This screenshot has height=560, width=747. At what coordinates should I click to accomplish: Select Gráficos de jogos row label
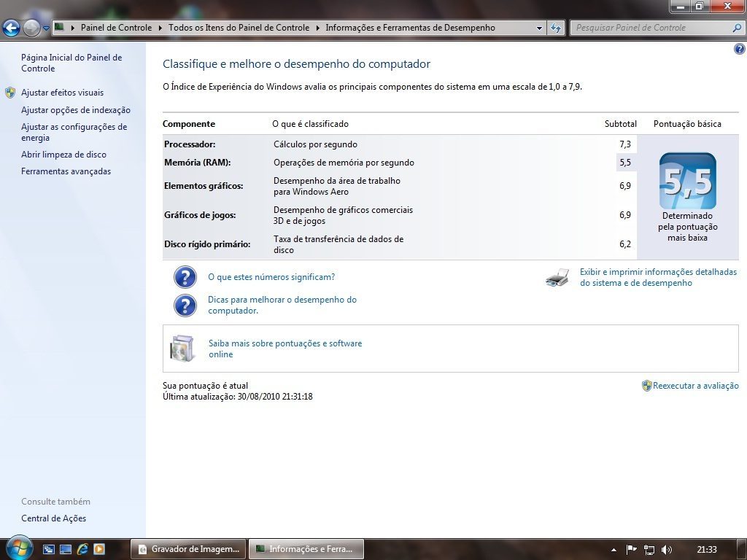[200, 215]
